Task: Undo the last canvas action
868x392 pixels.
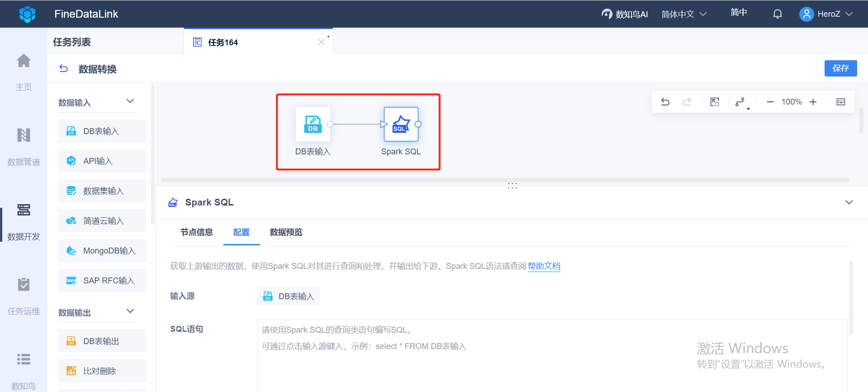Action: (x=665, y=102)
